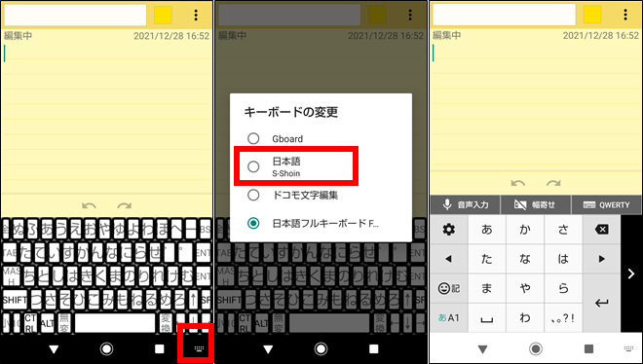Viewport: 643px width, 364px height.
Task: Tap the home circle in right screen's navigation bar
Action: pyautogui.click(x=536, y=348)
